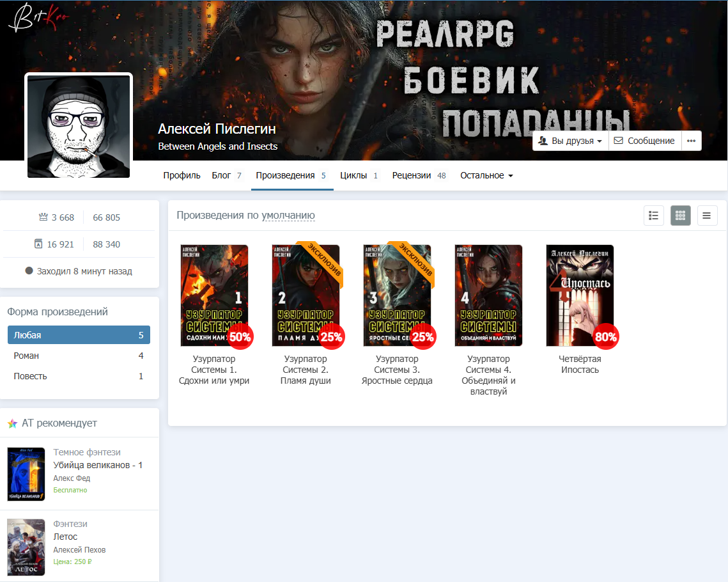Click the Бесплатно price label
This screenshot has width=728, height=582.
coord(70,490)
